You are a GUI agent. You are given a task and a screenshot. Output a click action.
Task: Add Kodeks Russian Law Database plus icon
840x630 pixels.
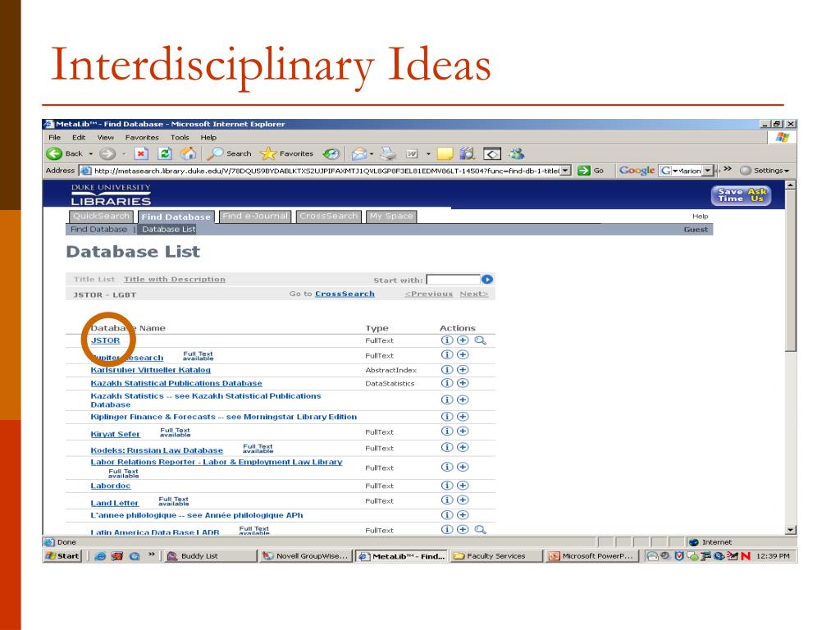coord(463,447)
